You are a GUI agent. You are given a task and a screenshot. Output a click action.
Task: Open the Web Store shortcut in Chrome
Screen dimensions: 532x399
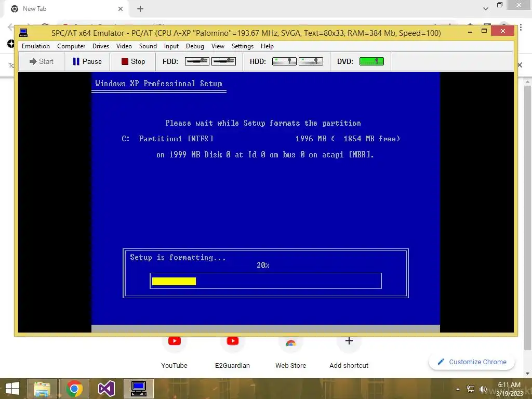pos(291,353)
